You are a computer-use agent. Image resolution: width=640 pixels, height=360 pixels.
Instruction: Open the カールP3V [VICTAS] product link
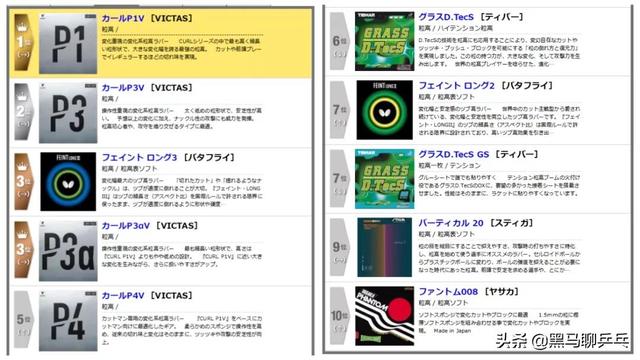click(147, 88)
